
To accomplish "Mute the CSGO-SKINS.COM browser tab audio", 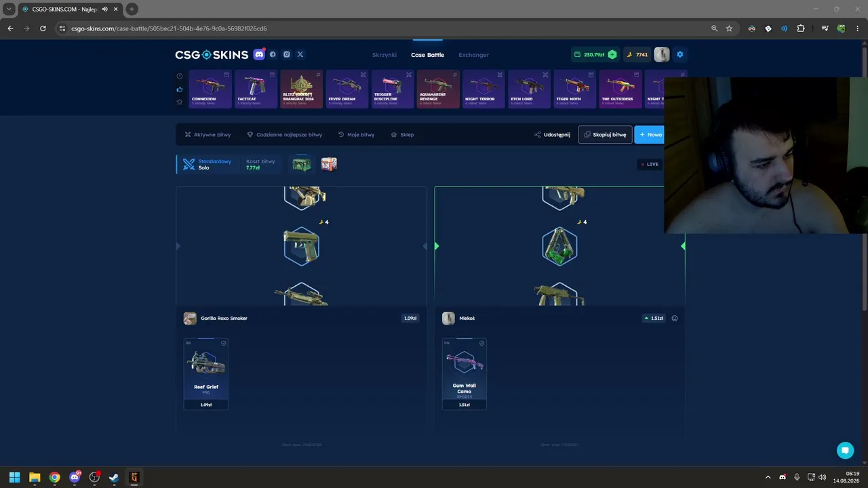I will point(104,9).
